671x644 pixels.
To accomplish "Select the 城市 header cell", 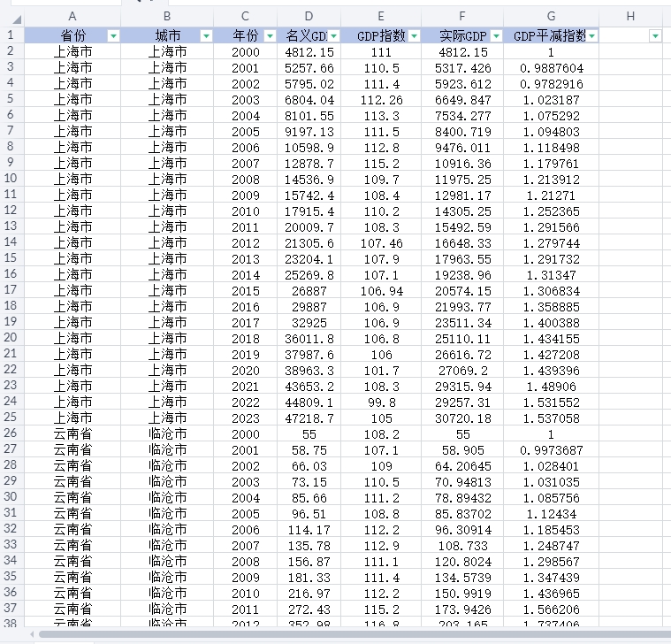I will pyautogui.click(x=167, y=35).
